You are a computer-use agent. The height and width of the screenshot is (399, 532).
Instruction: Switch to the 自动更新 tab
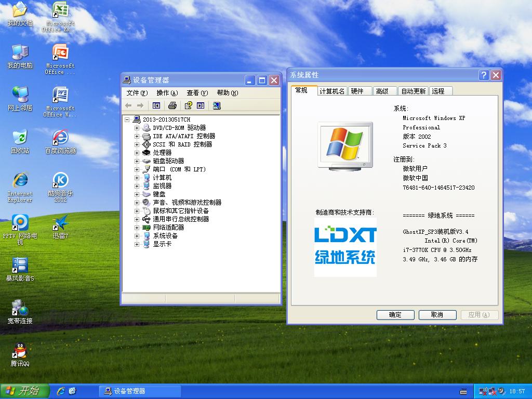point(413,91)
